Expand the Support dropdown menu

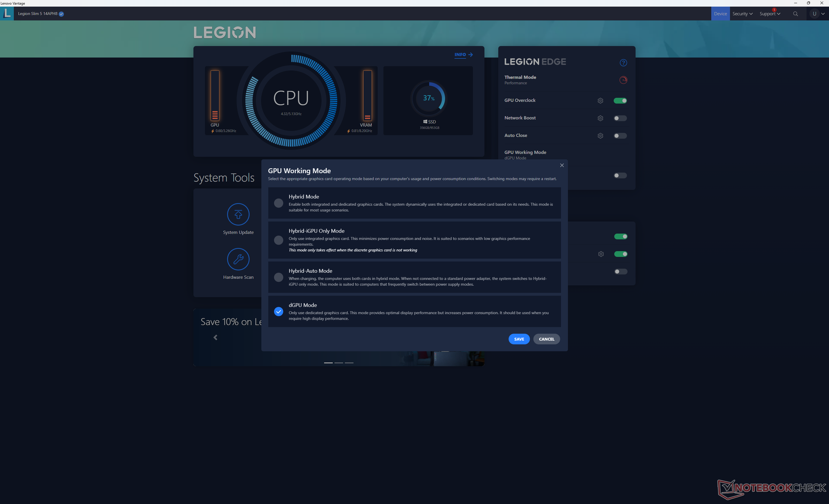pos(770,14)
